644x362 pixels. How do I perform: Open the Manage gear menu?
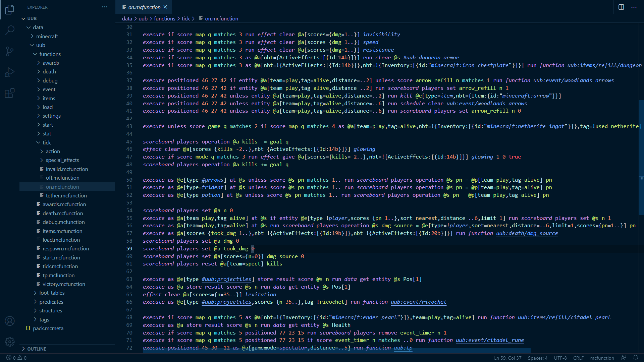10,342
